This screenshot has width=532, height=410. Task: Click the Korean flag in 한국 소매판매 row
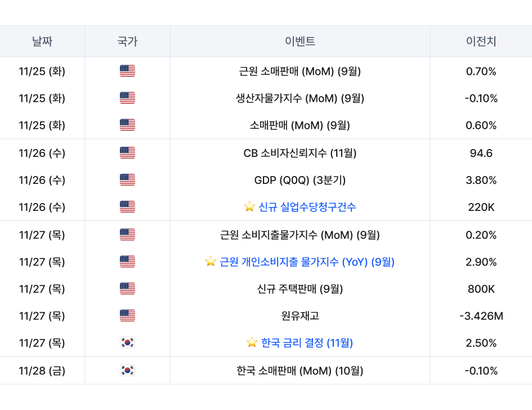click(x=128, y=371)
